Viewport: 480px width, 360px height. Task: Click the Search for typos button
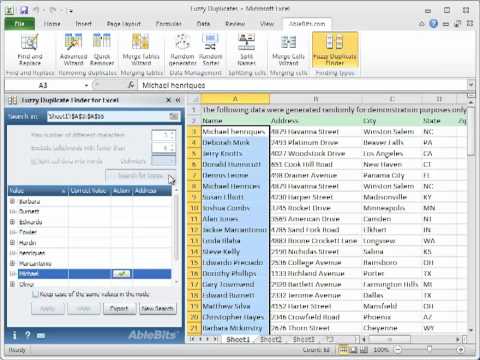point(140,176)
